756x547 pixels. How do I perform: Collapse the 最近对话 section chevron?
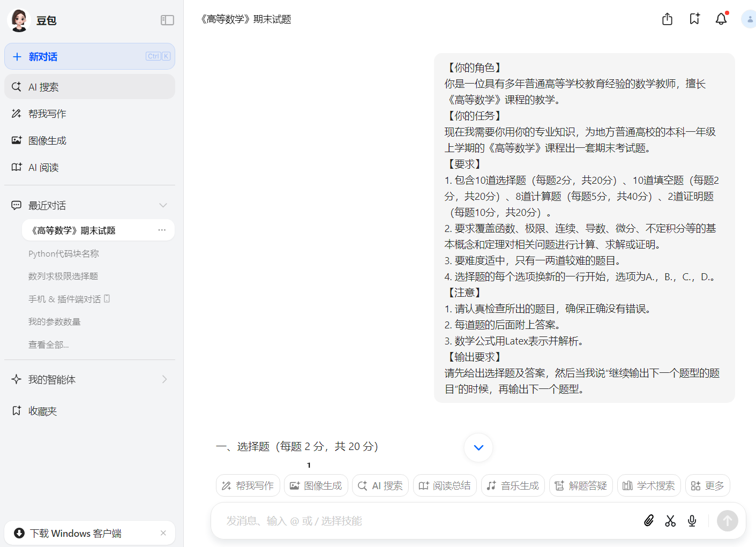(x=163, y=205)
